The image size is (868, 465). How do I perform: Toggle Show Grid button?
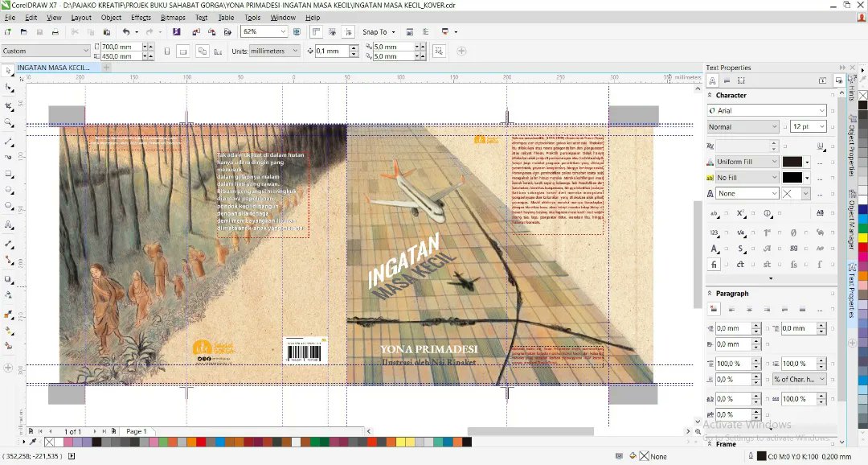pos(332,32)
